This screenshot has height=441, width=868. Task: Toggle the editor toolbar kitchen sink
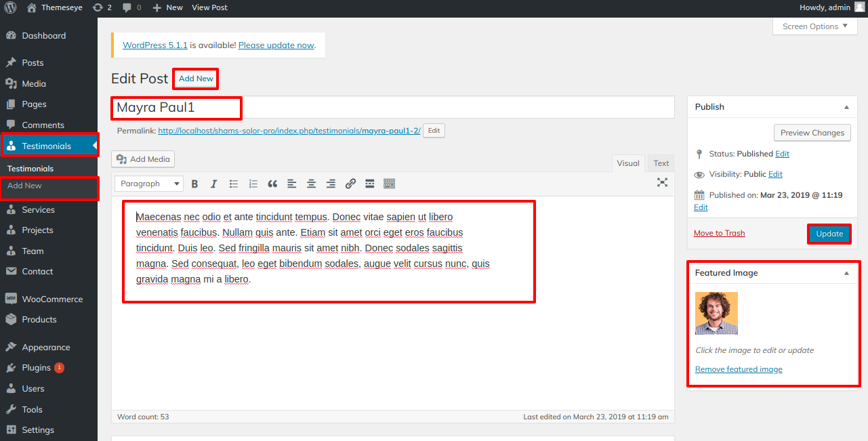point(389,184)
